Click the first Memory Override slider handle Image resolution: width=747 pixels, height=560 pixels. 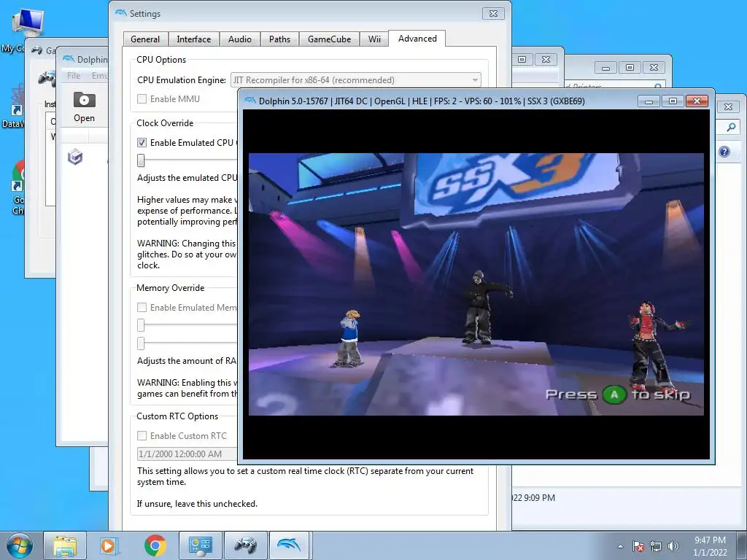pyautogui.click(x=141, y=325)
